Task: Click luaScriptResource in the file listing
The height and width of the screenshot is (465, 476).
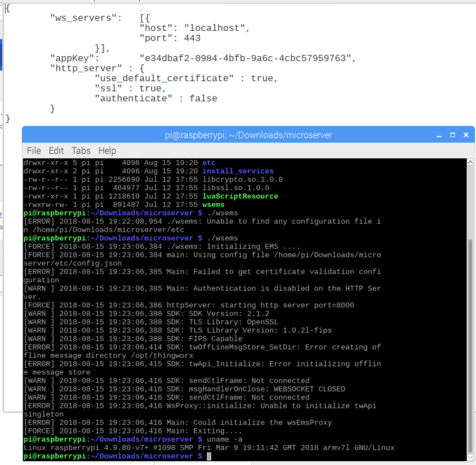Action: click(x=240, y=196)
